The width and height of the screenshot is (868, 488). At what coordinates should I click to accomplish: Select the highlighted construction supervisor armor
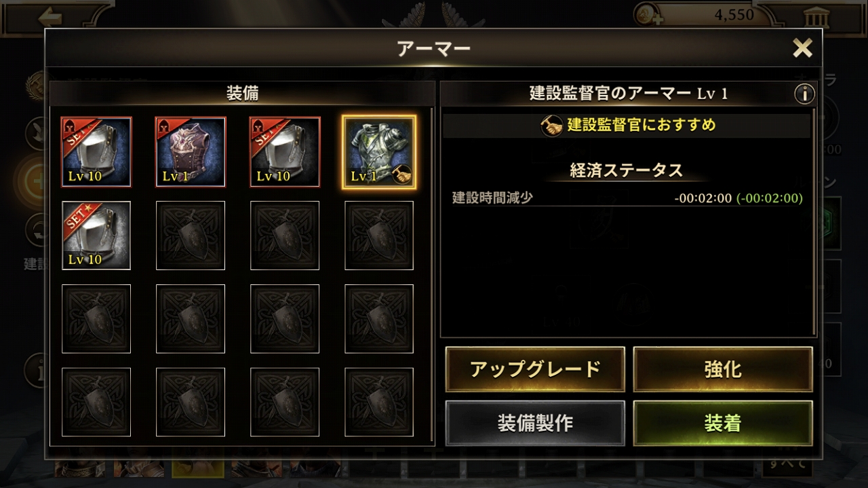(x=379, y=152)
